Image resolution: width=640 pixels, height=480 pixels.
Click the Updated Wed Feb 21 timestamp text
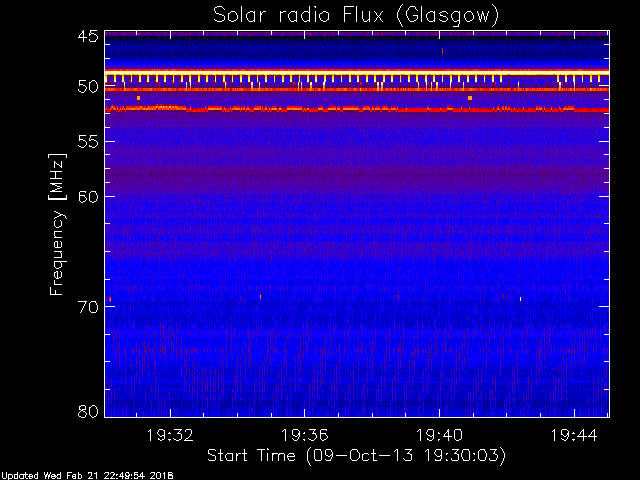(x=87, y=476)
